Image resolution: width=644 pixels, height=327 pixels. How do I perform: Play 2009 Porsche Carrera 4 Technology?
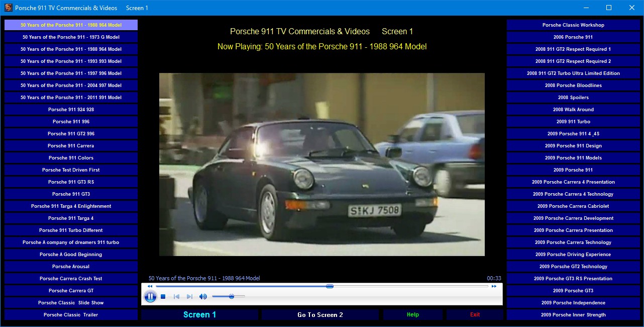coord(573,194)
